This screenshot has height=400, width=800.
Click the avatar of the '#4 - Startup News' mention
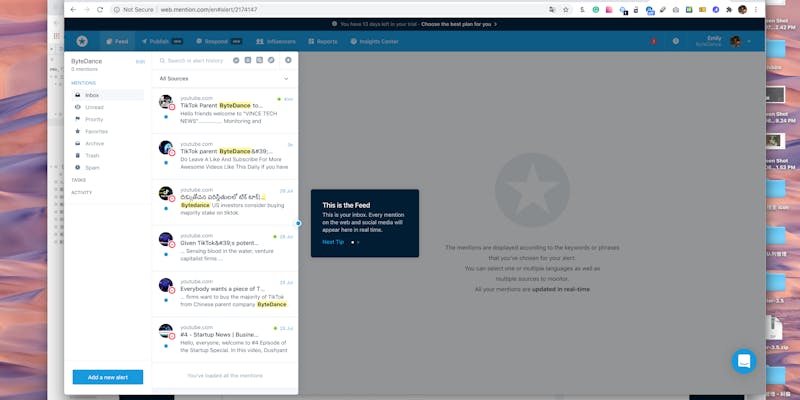(x=166, y=331)
